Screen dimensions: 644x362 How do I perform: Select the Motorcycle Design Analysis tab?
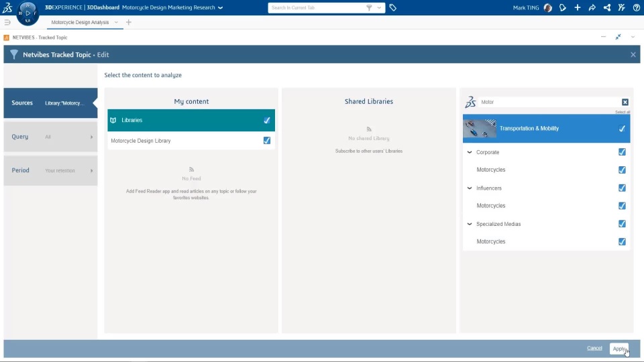pyautogui.click(x=80, y=22)
